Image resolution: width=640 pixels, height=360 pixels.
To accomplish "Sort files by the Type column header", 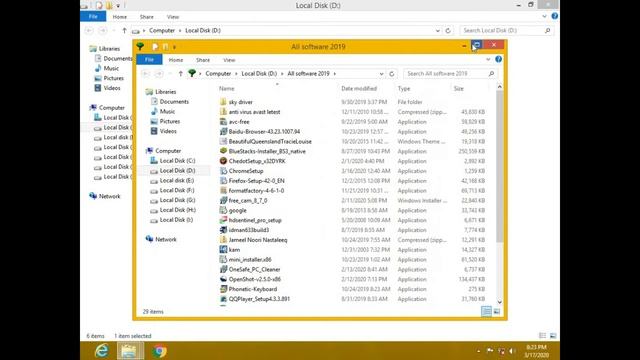I will (404, 89).
